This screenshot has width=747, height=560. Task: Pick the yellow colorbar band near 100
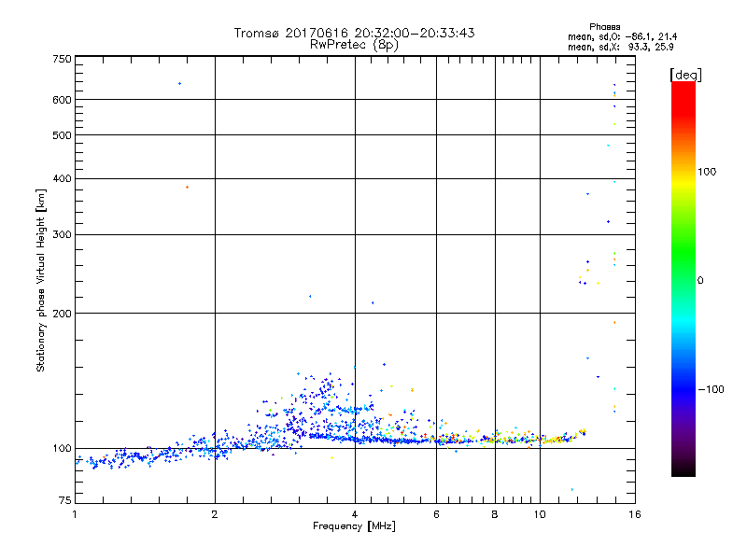click(x=683, y=173)
